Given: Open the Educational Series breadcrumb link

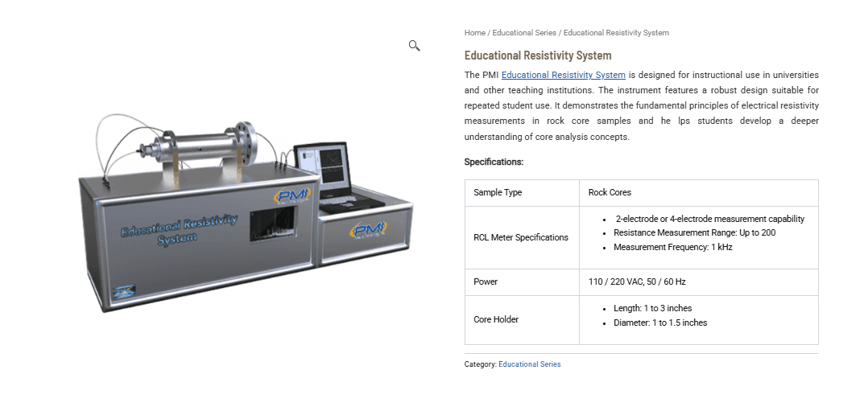Looking at the screenshot, I should point(524,33).
